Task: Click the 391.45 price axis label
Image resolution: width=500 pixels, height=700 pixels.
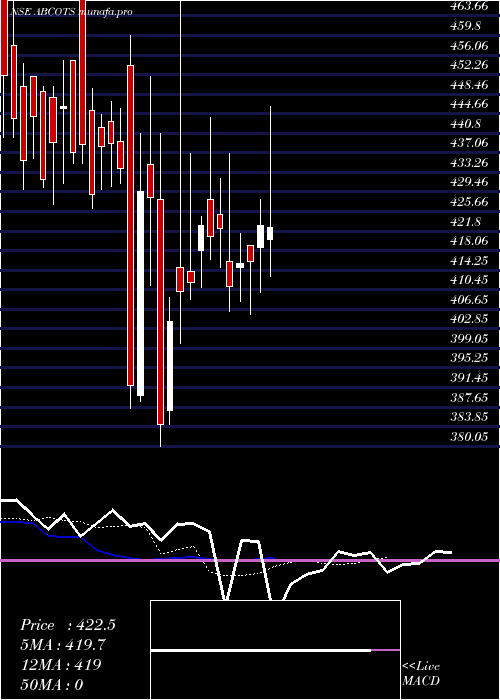Action: tap(469, 379)
